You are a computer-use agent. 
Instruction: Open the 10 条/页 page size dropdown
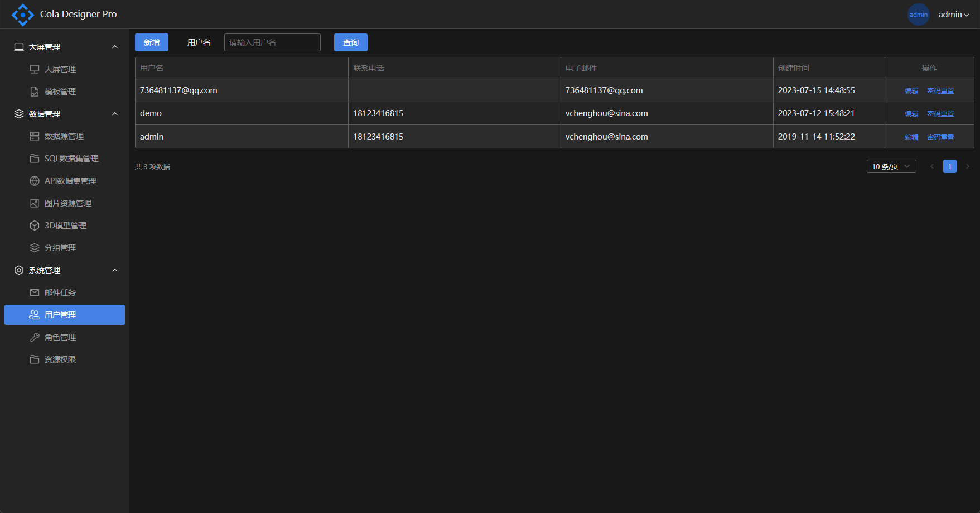tap(891, 166)
